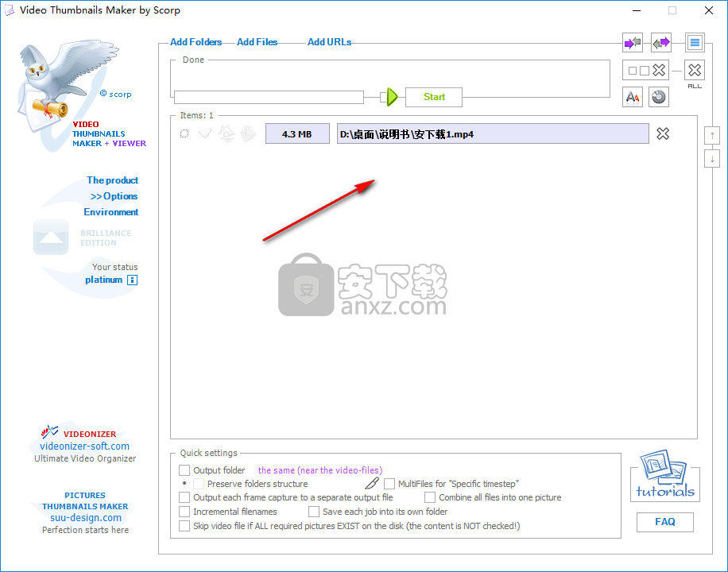728x572 pixels.
Task: Move item down with the down arrow
Action: pos(712,159)
